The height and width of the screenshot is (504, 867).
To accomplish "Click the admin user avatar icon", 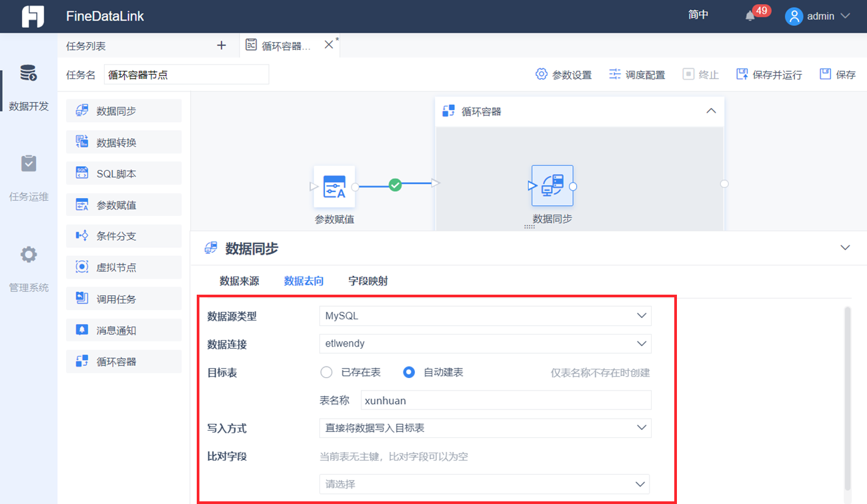I will [x=794, y=16].
